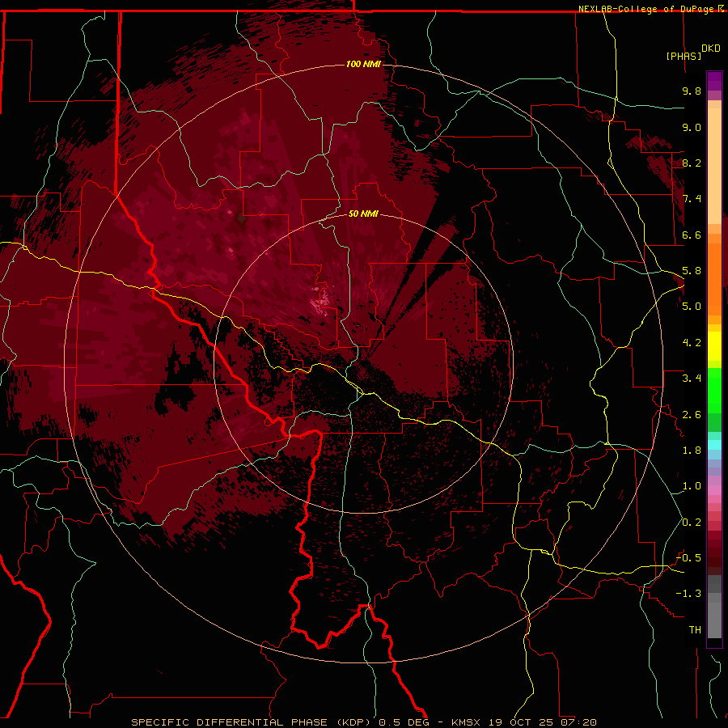Click the TH label at the scale bottom
Image resolution: width=728 pixels, height=728 pixels.
695,630
